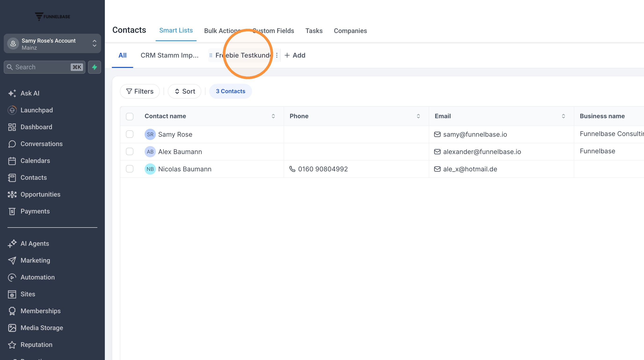Viewport: 644px width, 360px height.
Task: Click the green lightning quick actions button
Action: pyautogui.click(x=95, y=67)
